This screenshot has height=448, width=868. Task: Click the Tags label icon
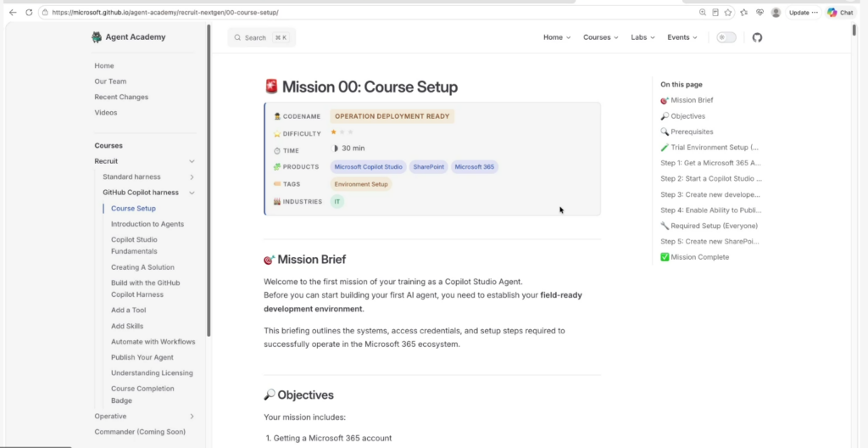click(x=277, y=184)
